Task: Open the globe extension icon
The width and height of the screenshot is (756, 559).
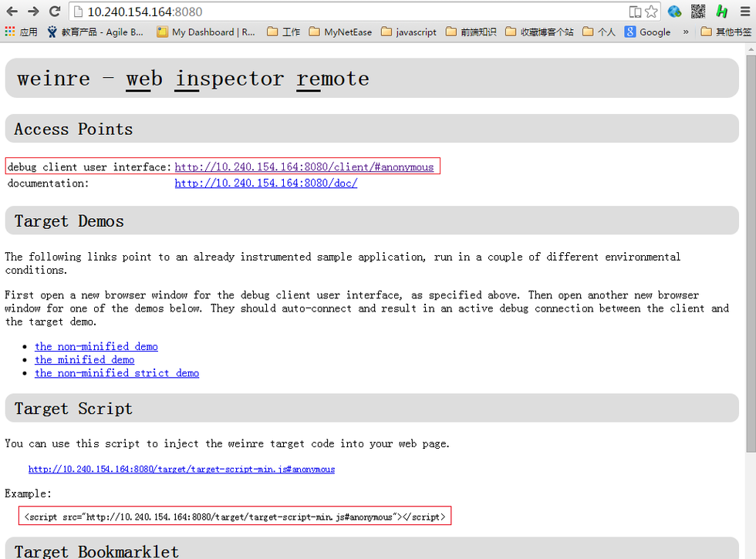Action: click(674, 11)
